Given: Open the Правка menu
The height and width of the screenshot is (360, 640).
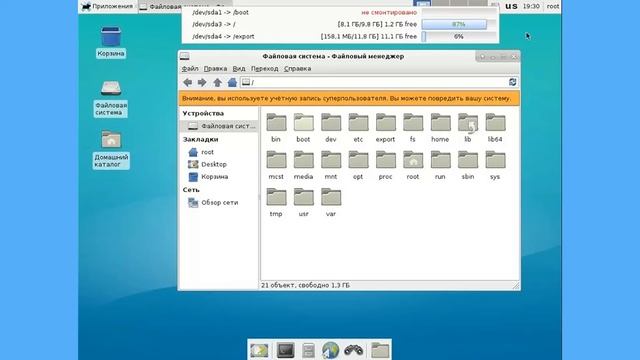Looking at the screenshot, I should coord(215,69).
